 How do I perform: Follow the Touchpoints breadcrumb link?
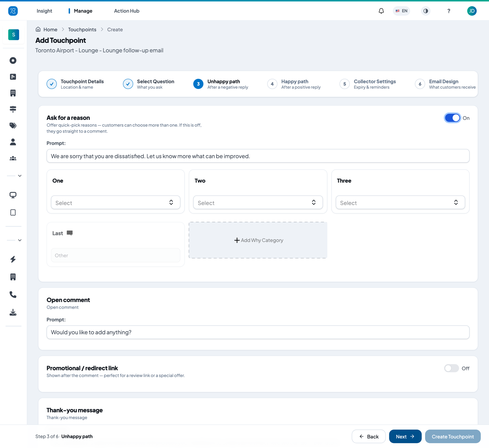point(82,30)
